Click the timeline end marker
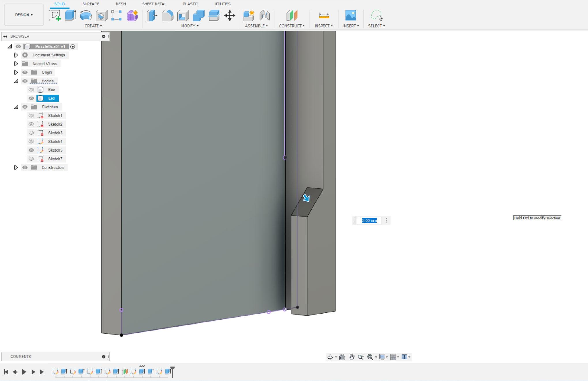Image resolution: width=588 pixels, height=381 pixels. coord(172,371)
